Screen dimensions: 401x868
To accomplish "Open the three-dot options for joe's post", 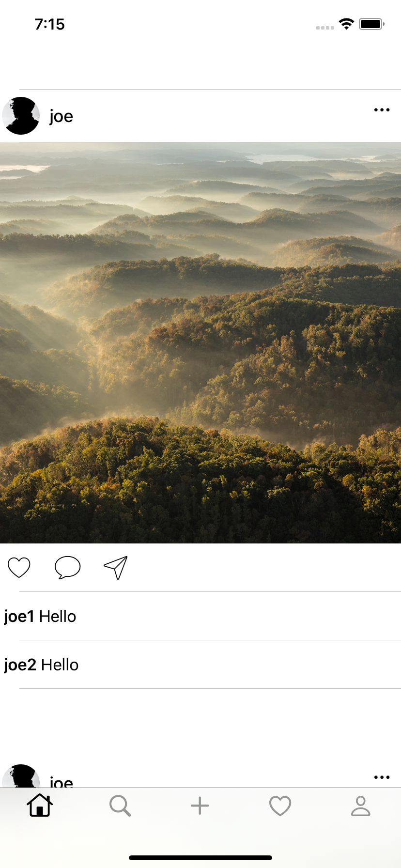I will (382, 110).
